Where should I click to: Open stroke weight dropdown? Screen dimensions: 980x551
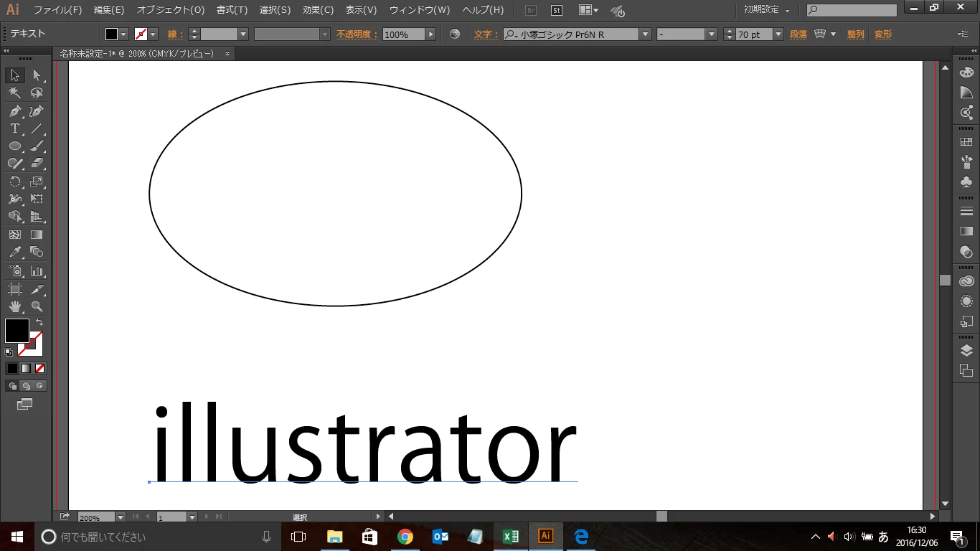pyautogui.click(x=243, y=34)
